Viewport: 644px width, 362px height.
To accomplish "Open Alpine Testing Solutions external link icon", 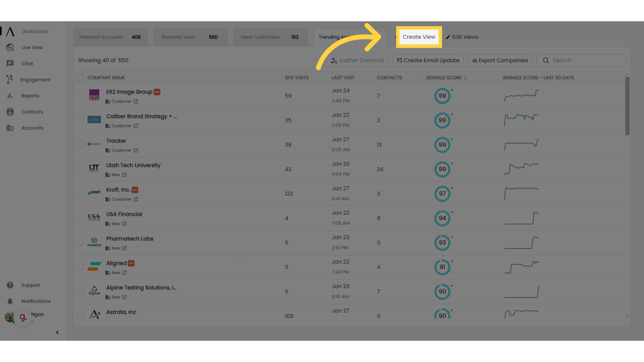I will (x=124, y=297).
